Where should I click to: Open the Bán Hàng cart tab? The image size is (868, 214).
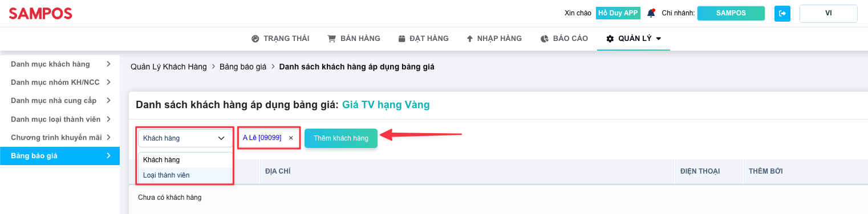click(354, 39)
